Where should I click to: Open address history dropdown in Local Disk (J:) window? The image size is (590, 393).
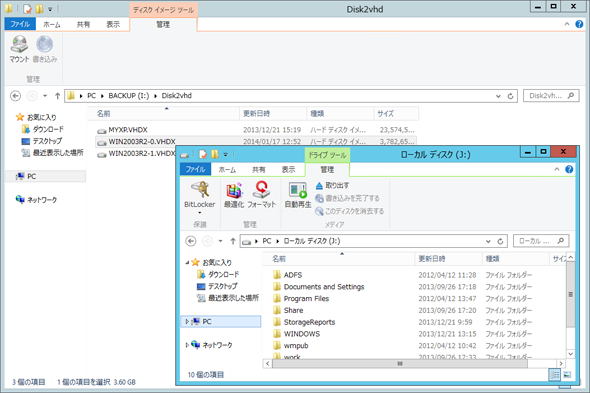[x=488, y=241]
